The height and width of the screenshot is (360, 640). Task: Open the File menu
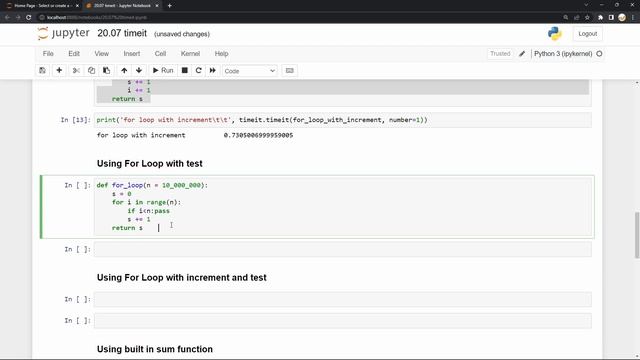pos(48,53)
